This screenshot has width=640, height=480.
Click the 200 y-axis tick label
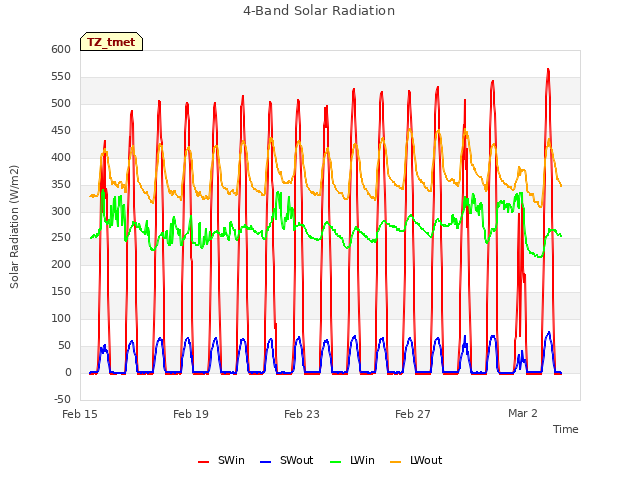coord(61,264)
